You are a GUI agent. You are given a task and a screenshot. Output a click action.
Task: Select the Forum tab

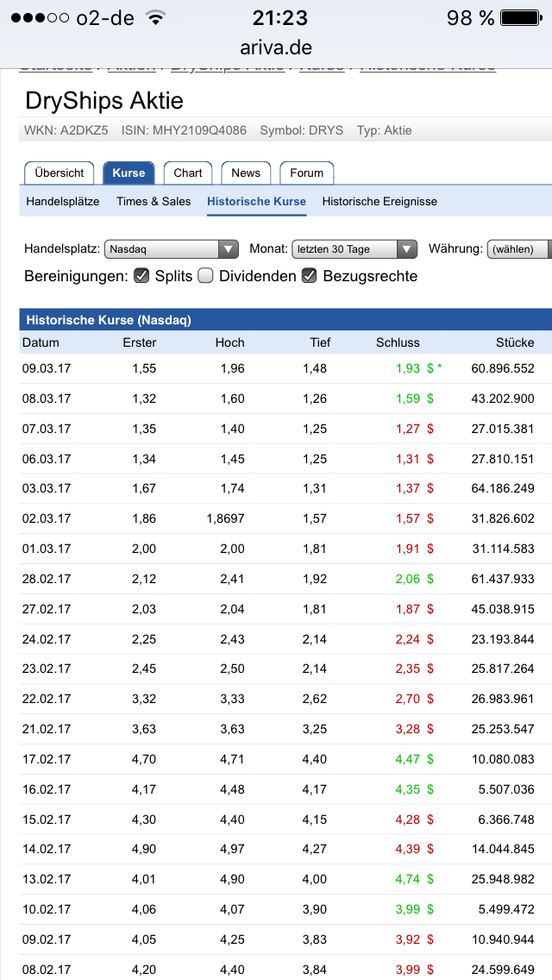tap(306, 173)
